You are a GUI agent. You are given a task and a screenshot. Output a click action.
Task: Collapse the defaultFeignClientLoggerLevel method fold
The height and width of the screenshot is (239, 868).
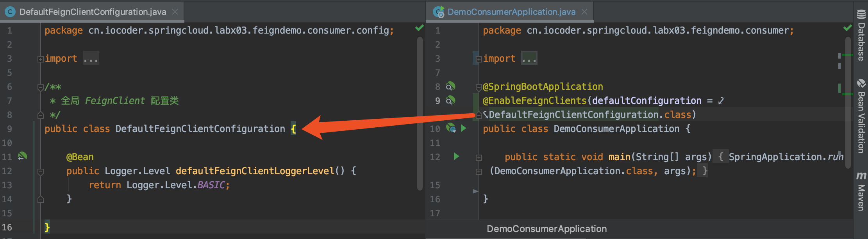pyautogui.click(x=40, y=171)
